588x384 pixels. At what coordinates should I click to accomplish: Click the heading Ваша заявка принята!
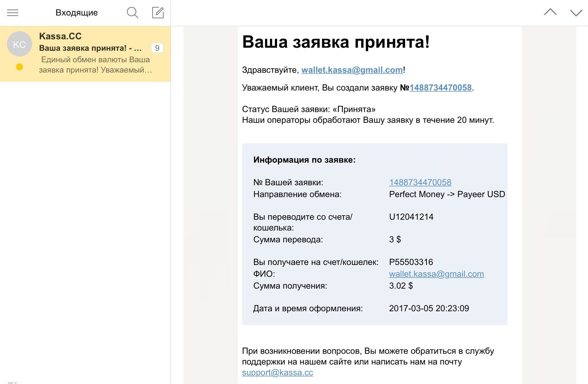click(x=336, y=42)
